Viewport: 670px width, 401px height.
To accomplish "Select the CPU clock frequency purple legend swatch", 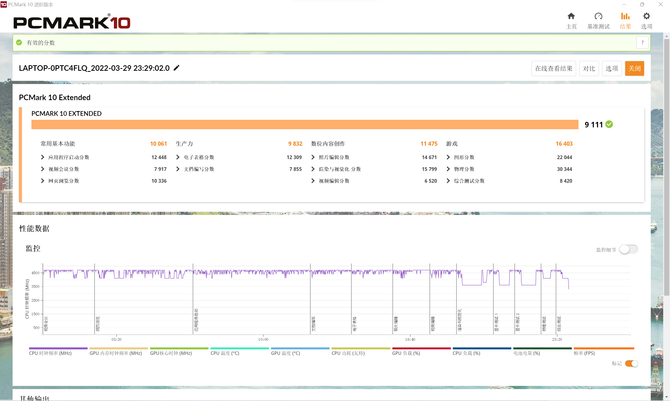I will click(58, 349).
